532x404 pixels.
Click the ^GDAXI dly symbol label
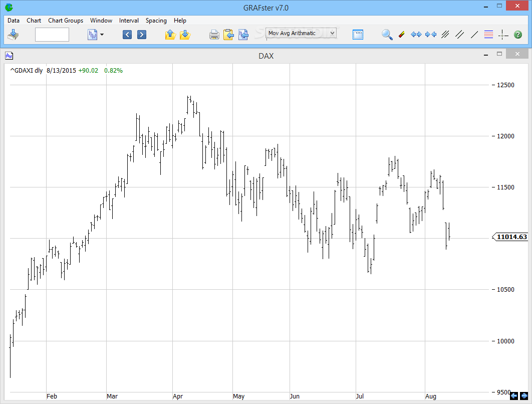pos(27,71)
